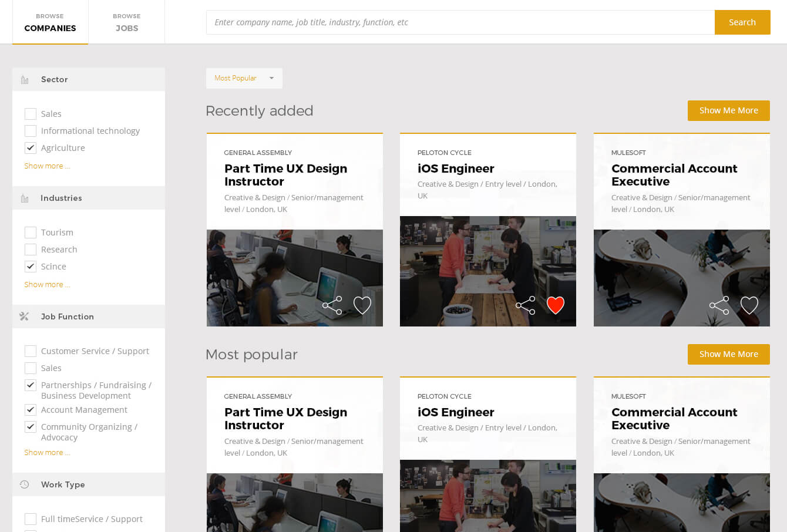787x532 pixels.
Task: Check the Customer Service / Support checkbox
Action: (x=31, y=351)
